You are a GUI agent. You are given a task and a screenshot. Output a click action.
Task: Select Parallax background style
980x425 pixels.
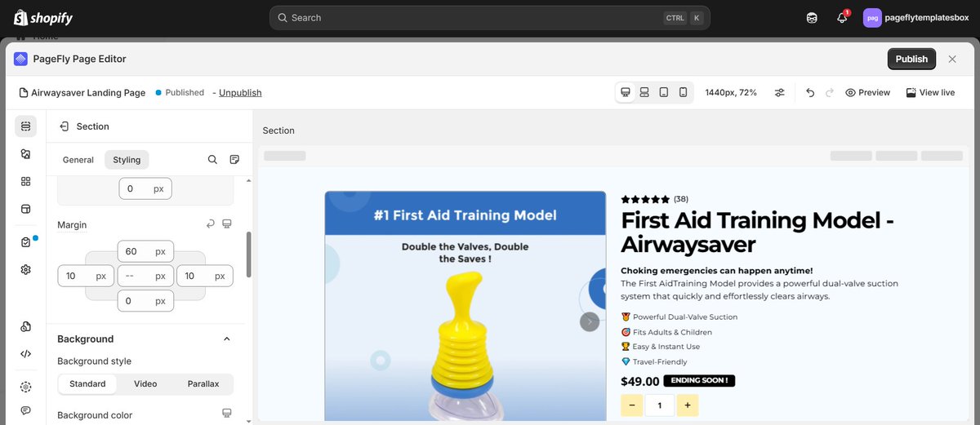point(203,384)
